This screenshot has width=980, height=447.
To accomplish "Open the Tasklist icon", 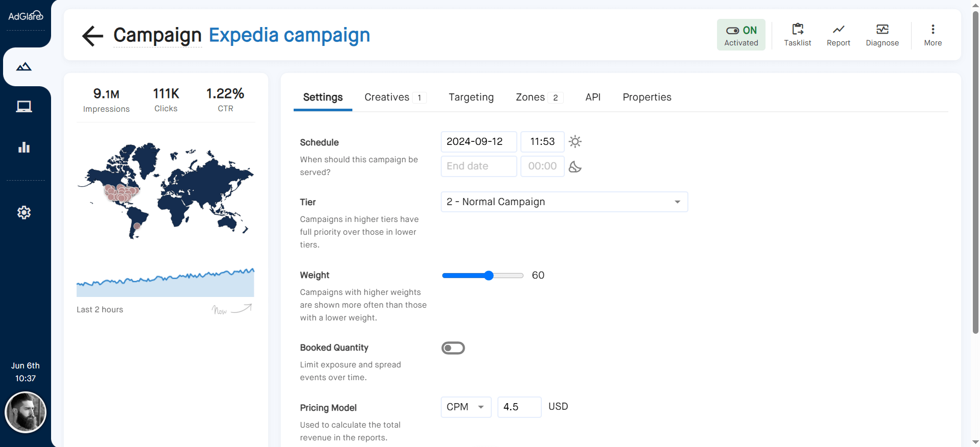I will click(797, 35).
